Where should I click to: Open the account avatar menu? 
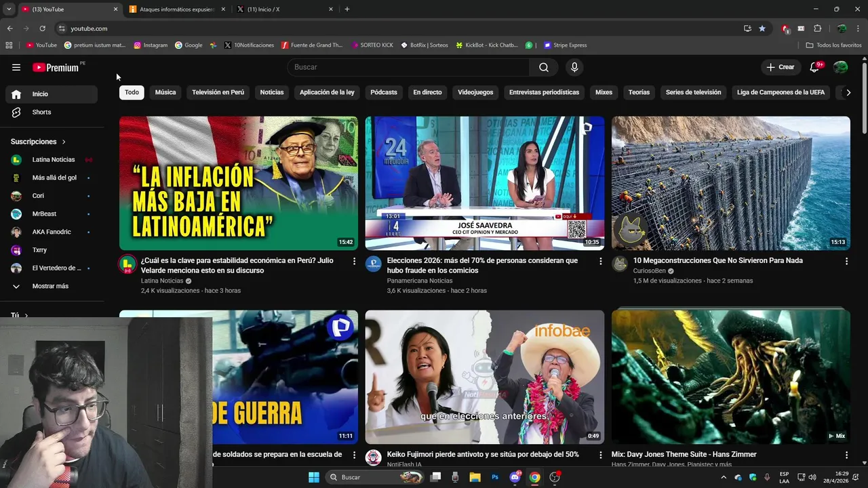click(x=840, y=67)
